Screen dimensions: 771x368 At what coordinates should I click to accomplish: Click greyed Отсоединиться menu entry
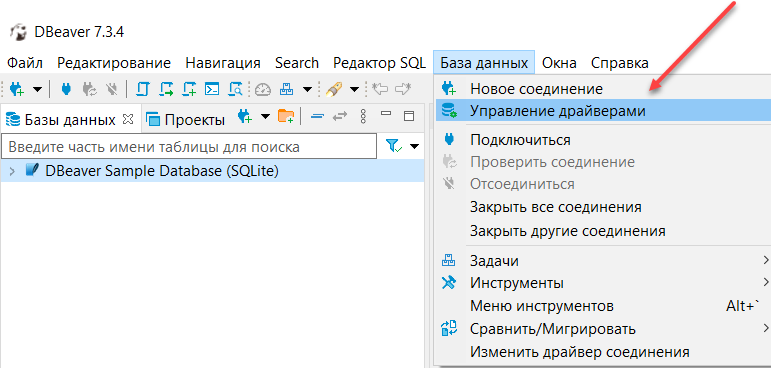602,184
